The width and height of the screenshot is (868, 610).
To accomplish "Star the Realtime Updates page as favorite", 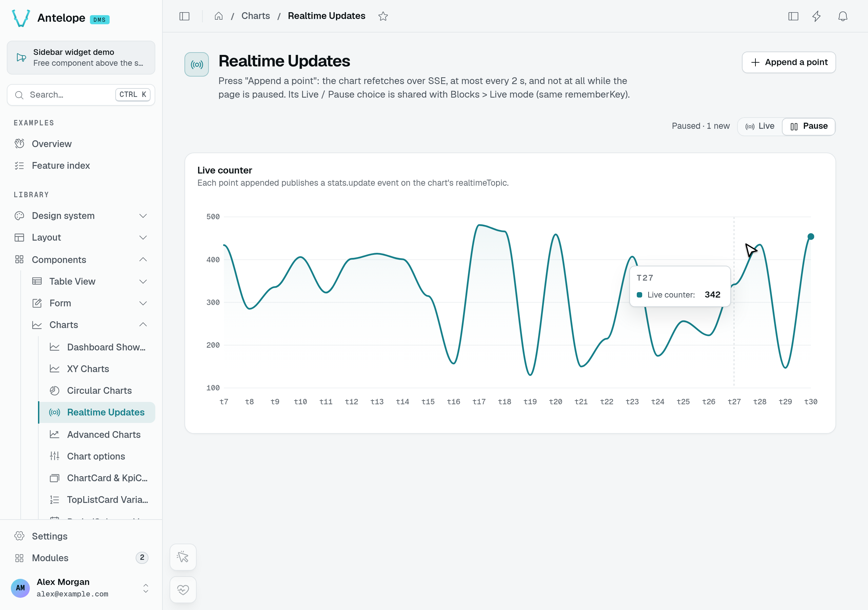I will [383, 16].
